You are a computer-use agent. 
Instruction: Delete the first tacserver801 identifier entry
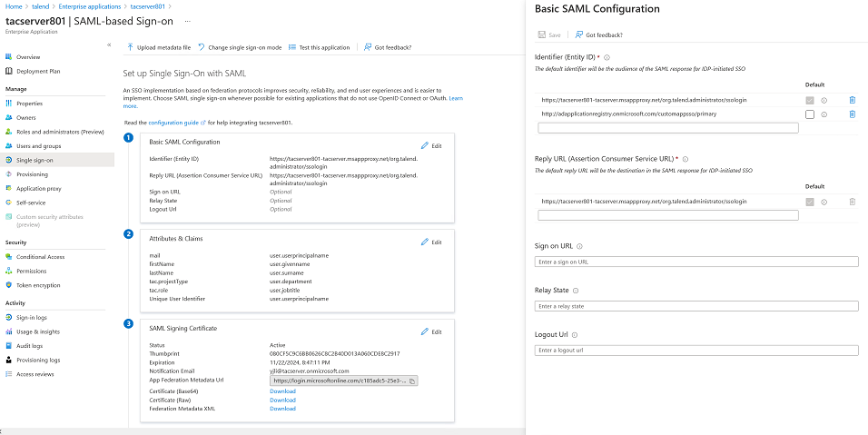852,100
